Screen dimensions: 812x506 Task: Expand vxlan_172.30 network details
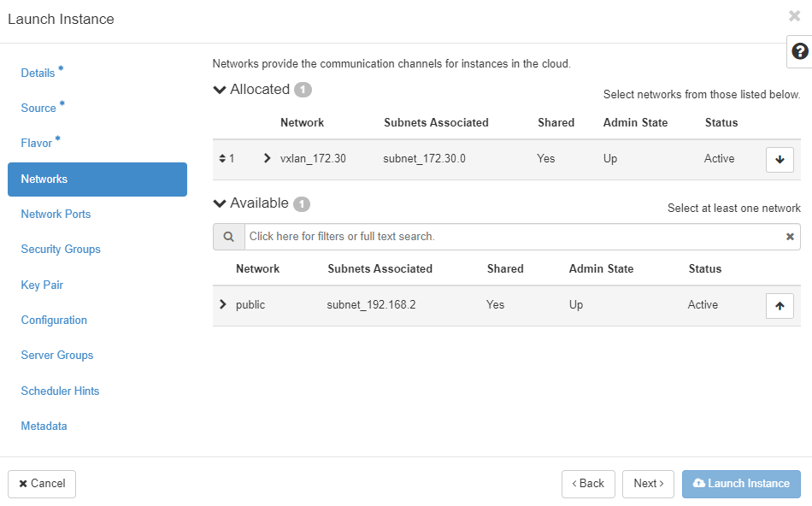pyautogui.click(x=268, y=159)
